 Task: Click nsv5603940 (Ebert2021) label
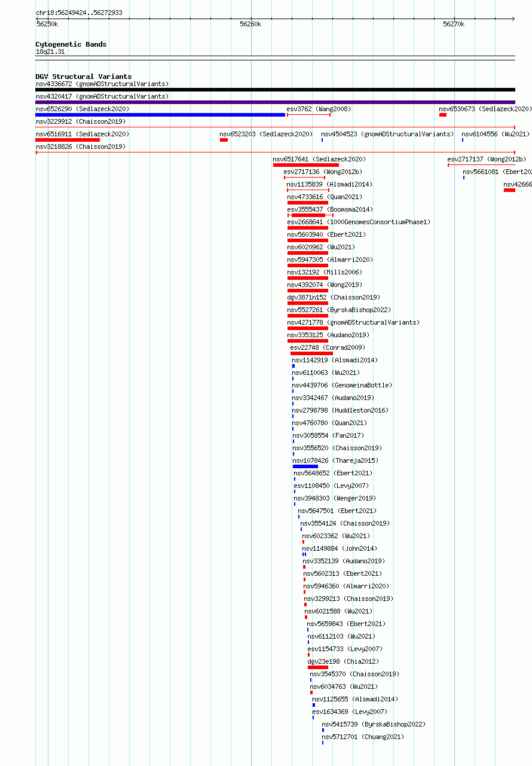pyautogui.click(x=326, y=234)
